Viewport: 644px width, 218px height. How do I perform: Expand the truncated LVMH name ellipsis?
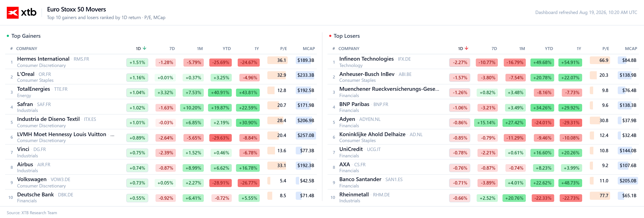pyautogui.click(x=112, y=135)
